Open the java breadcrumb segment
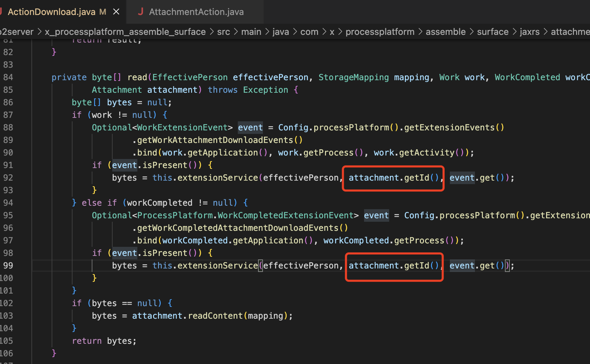The width and height of the screenshot is (590, 364). coord(281,32)
